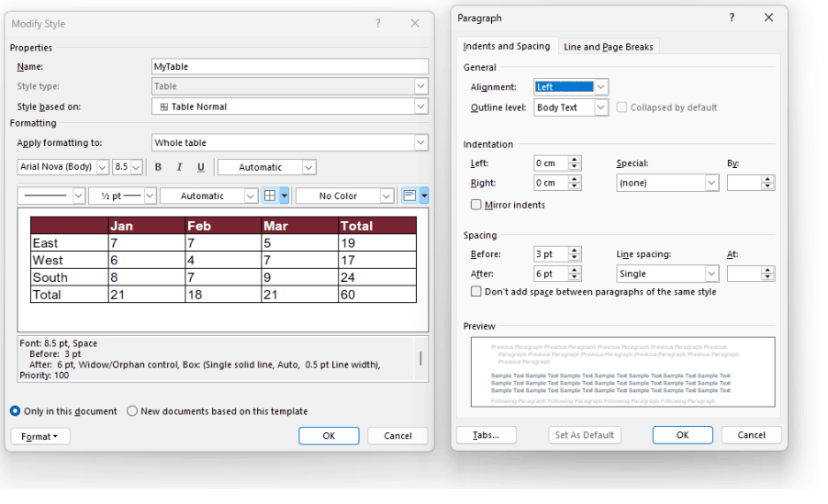Open the Style based on dropdown

click(x=420, y=106)
